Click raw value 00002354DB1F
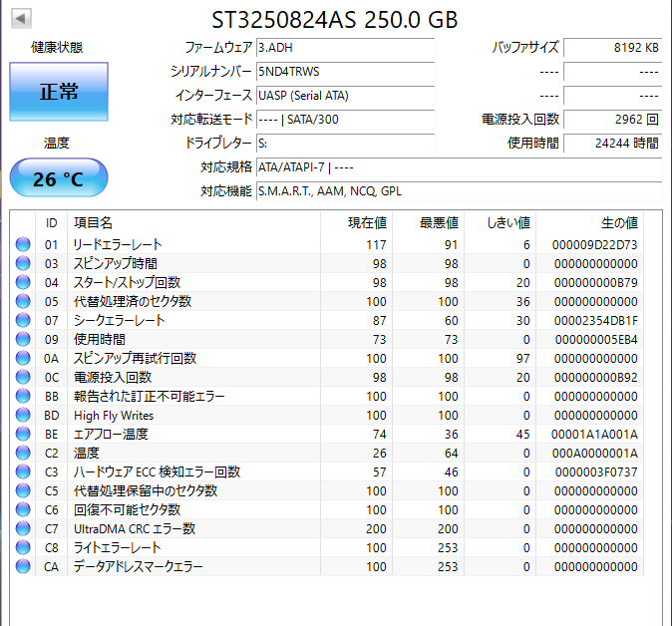Image resolution: width=672 pixels, height=626 pixels. [596, 321]
